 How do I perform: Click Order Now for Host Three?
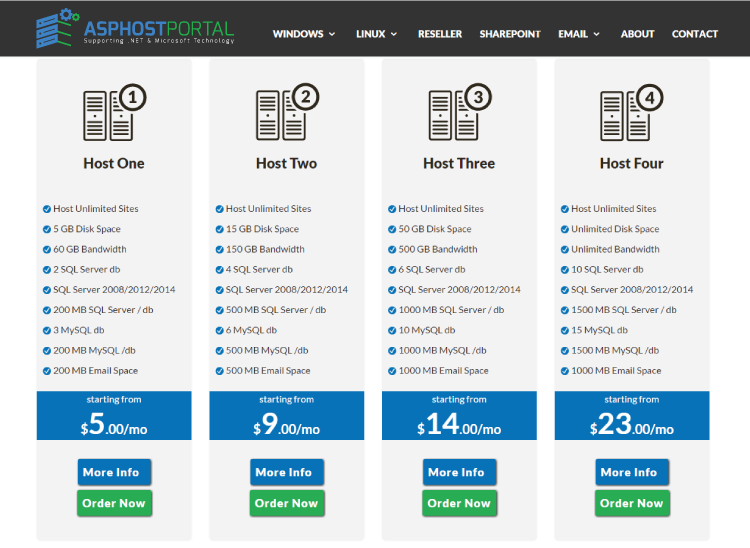pyautogui.click(x=460, y=503)
